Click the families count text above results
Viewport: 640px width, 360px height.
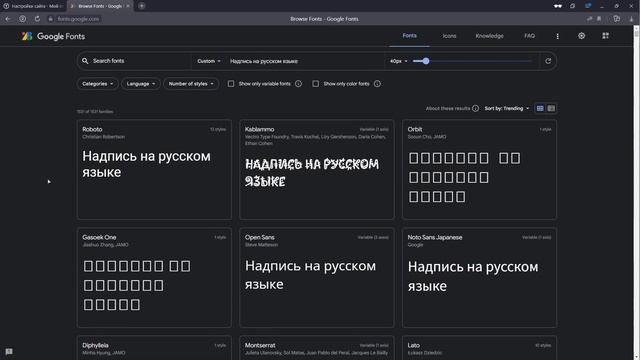[x=95, y=111]
